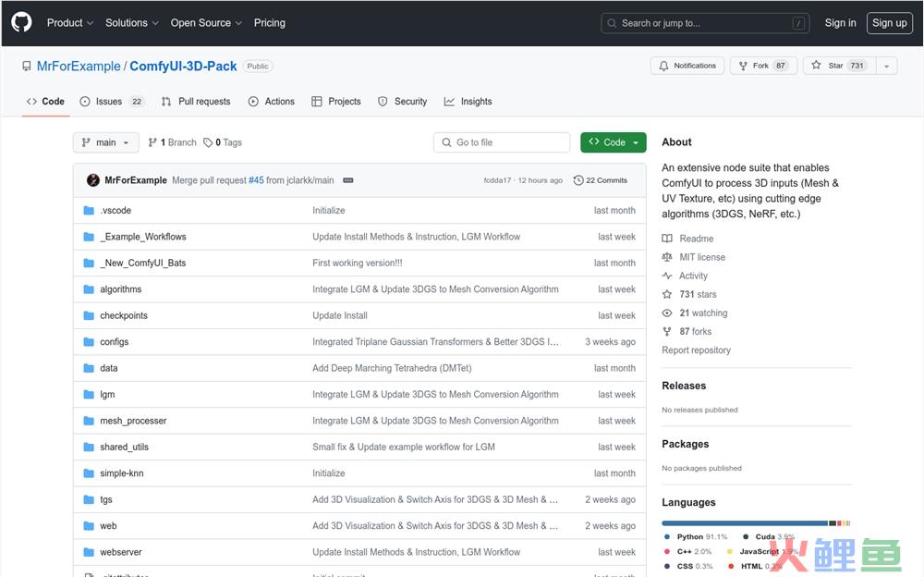
Task: Fork the repository with Fork button
Action: click(763, 66)
